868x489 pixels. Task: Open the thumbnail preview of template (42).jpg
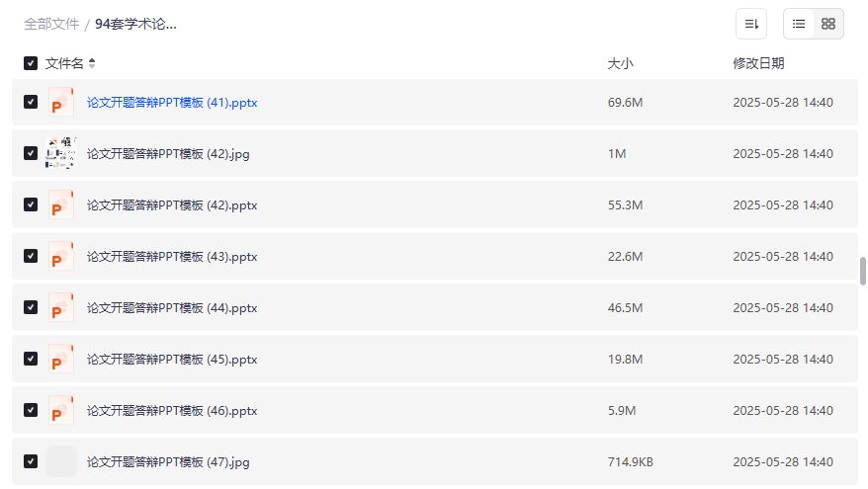click(61, 154)
